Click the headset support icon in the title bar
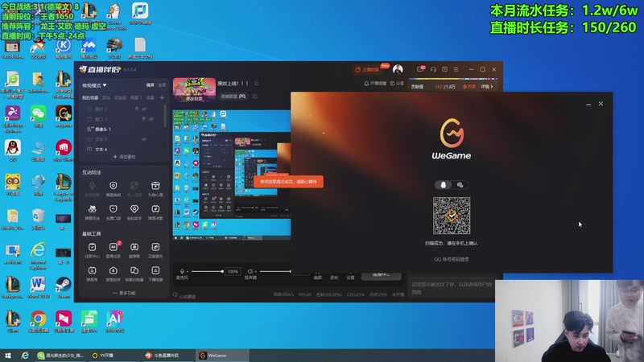 click(433, 69)
